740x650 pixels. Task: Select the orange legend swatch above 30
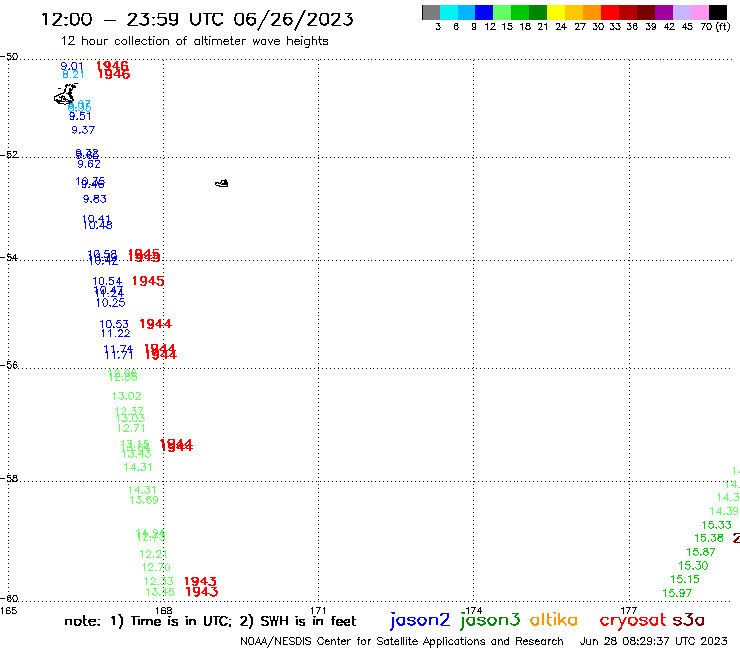tap(592, 12)
